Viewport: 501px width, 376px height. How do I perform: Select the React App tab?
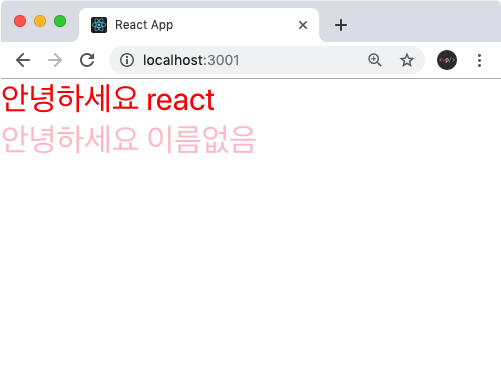[x=199, y=25]
